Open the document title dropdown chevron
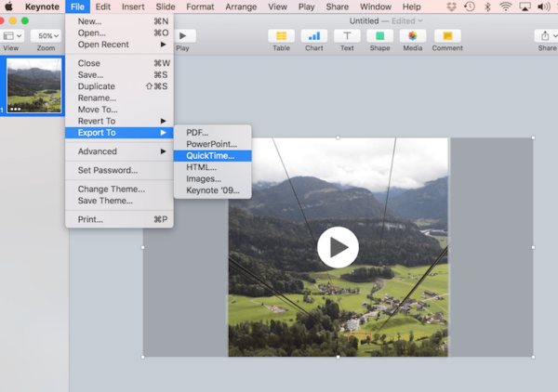 420,21
